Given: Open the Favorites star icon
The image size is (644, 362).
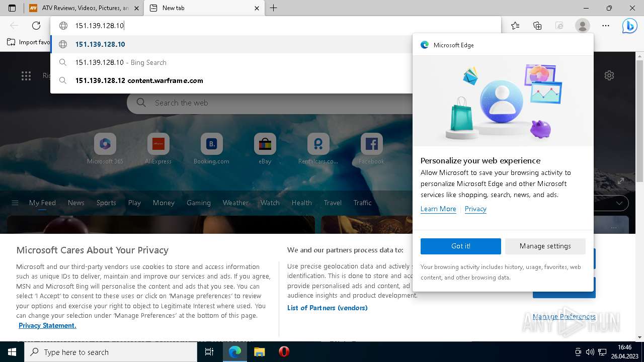Looking at the screenshot, I should pyautogui.click(x=515, y=26).
